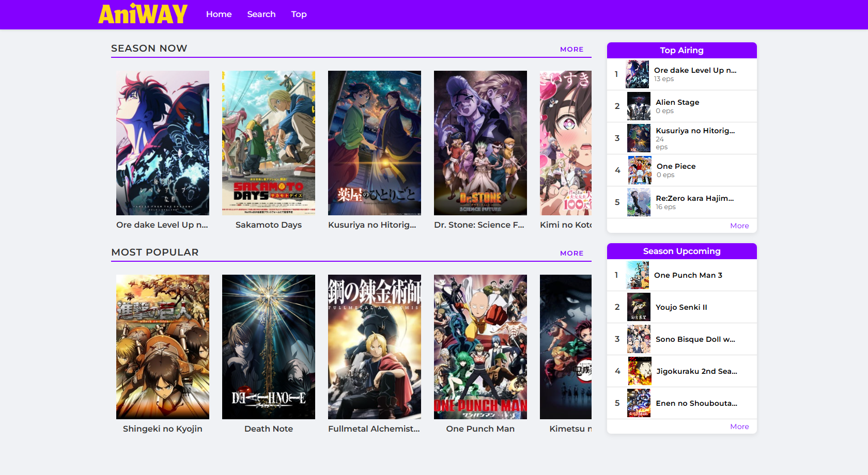The width and height of the screenshot is (868, 475).
Task: Click the Youjo Senki II thumbnail icon
Action: pos(639,307)
